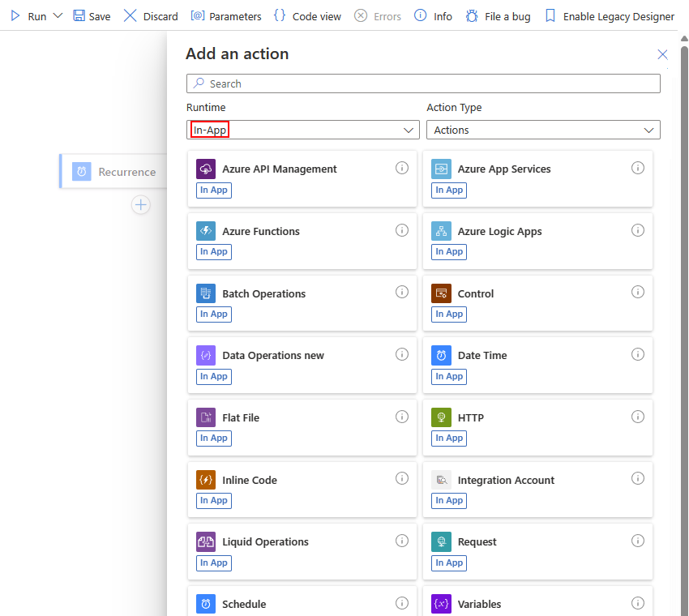
Task: Click Enable Legacy Designer
Action: tap(609, 16)
